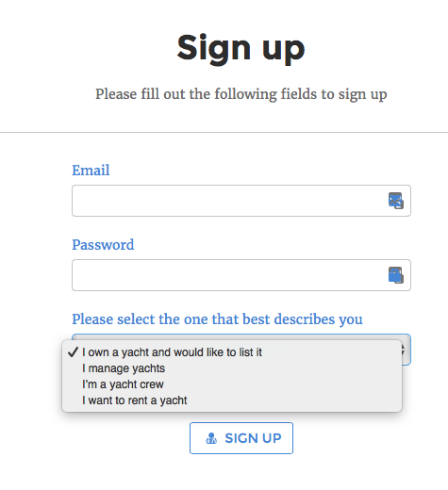Select the 'I manage yachts' option
Viewport: 448px width, 490px height.
coord(232,368)
